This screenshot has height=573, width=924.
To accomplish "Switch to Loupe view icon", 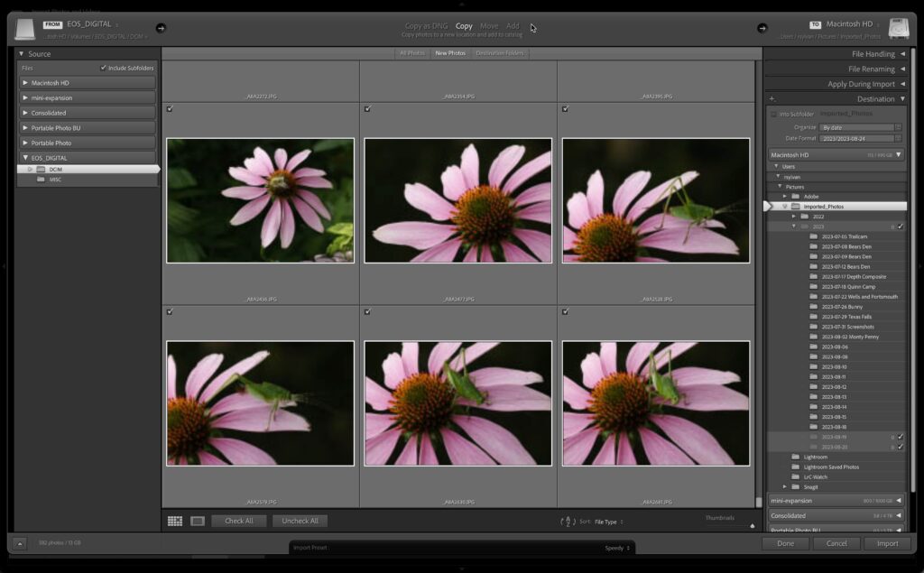I will (198, 522).
